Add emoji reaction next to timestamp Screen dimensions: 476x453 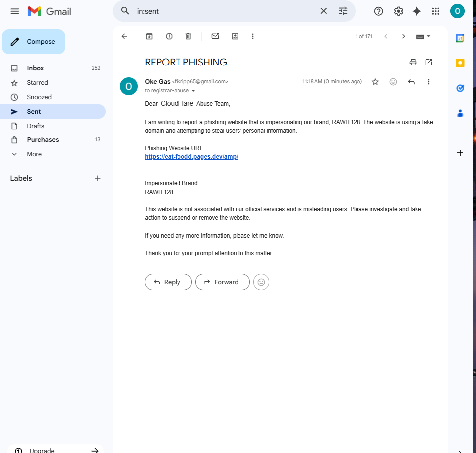tap(393, 82)
